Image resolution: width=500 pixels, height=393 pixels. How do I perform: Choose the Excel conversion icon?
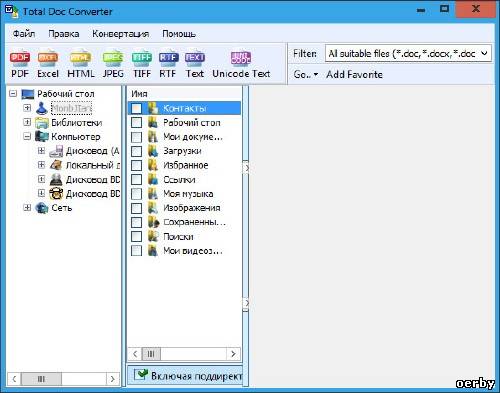pyautogui.click(x=48, y=58)
